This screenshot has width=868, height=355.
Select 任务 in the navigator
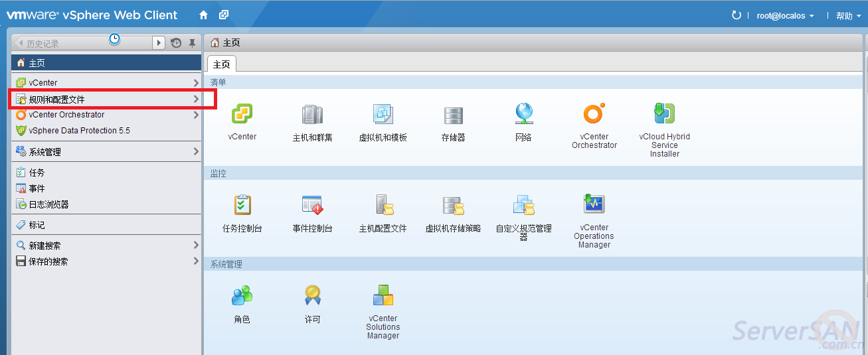[x=106, y=173]
